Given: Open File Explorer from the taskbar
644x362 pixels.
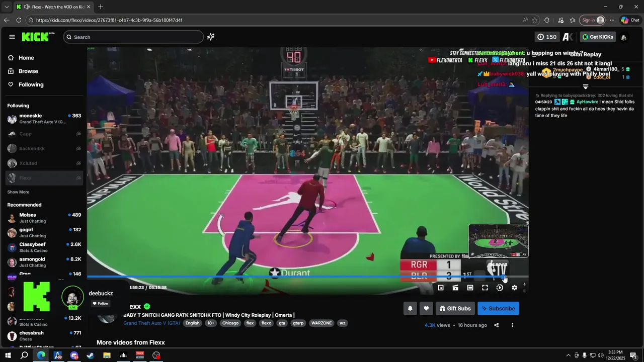Looking at the screenshot, I should click(107, 355).
